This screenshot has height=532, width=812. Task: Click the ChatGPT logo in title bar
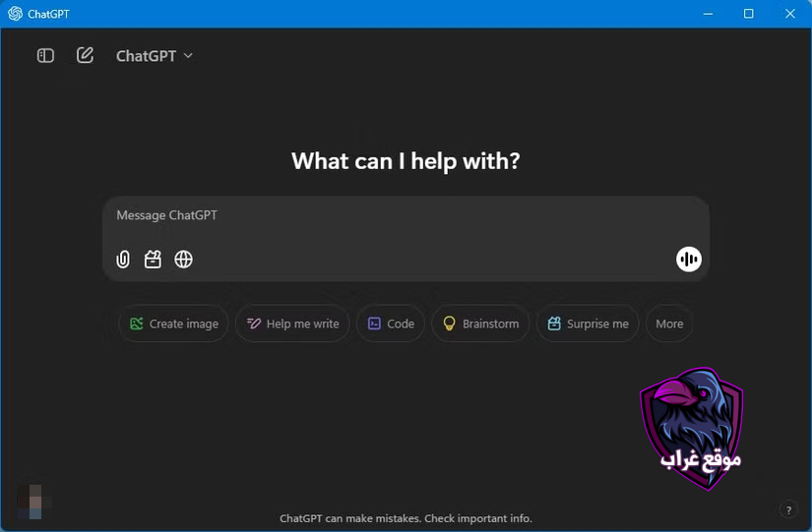click(x=16, y=14)
